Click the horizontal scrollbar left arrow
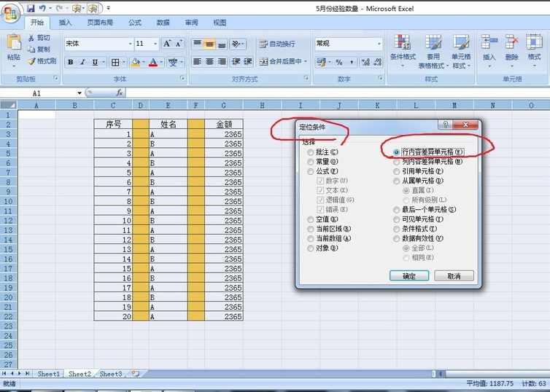The image size is (550, 392). tap(441, 374)
